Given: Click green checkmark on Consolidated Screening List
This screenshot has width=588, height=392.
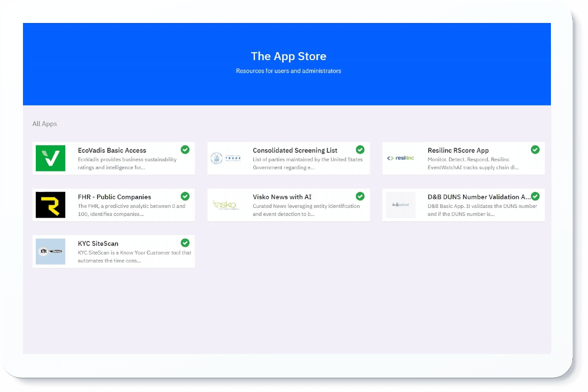Looking at the screenshot, I should coord(360,150).
